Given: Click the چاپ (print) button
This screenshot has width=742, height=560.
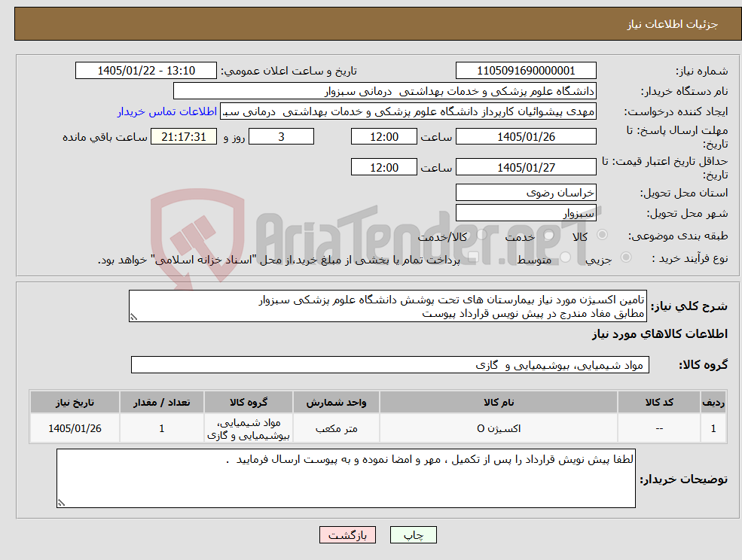Looking at the screenshot, I should point(413,535).
